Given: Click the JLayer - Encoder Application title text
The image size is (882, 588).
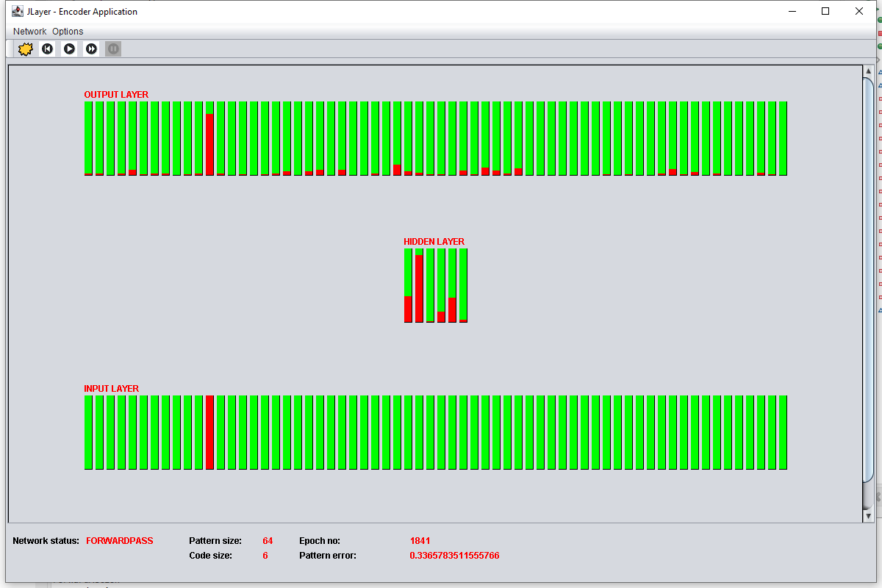Looking at the screenshot, I should (82, 11).
